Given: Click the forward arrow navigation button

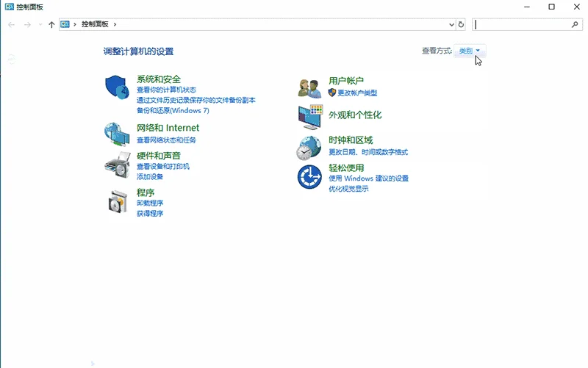Looking at the screenshot, I should coord(27,25).
